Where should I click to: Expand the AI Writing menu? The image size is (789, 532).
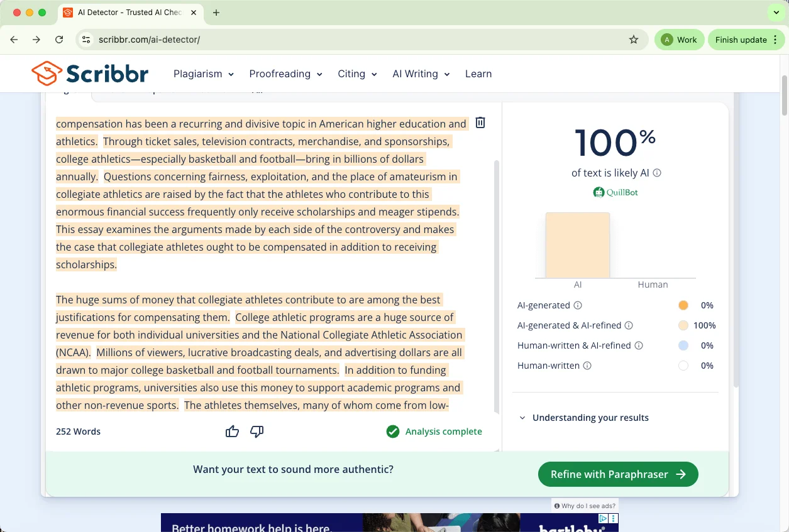(x=421, y=73)
